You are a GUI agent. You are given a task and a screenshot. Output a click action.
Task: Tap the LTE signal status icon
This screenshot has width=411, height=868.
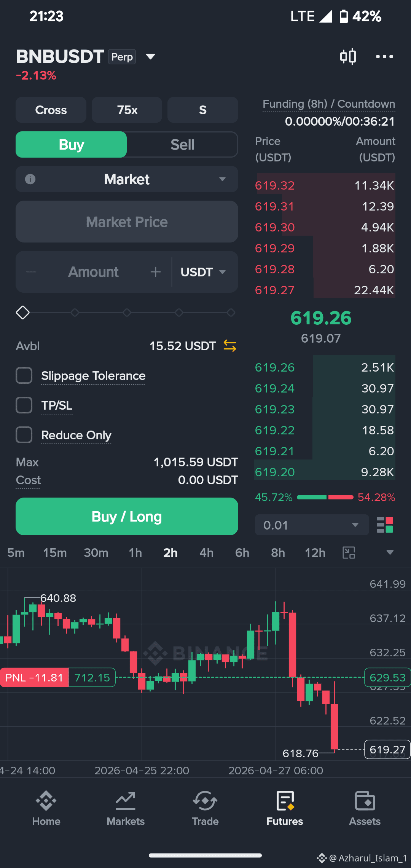coord(311,16)
